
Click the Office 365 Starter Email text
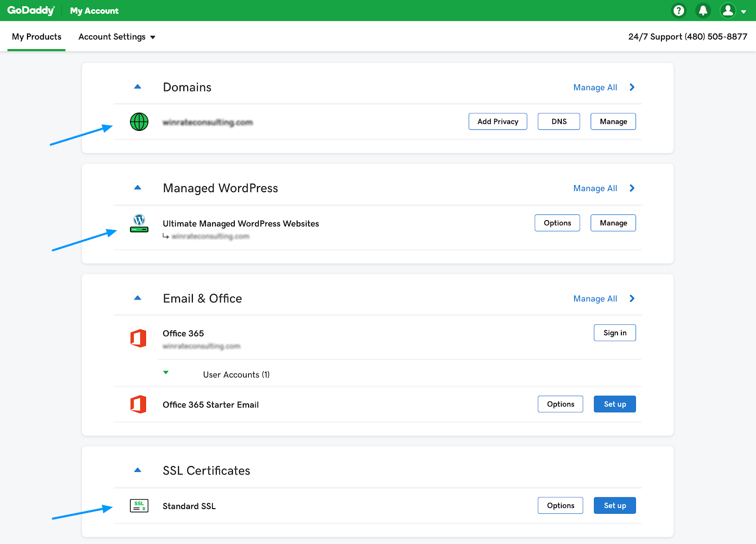coord(211,405)
